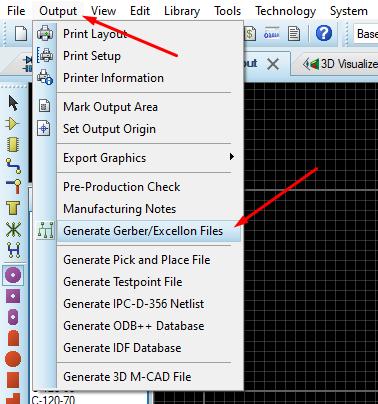Open the Tools menu
Viewport: 378px width, 404px height.
point(228,11)
